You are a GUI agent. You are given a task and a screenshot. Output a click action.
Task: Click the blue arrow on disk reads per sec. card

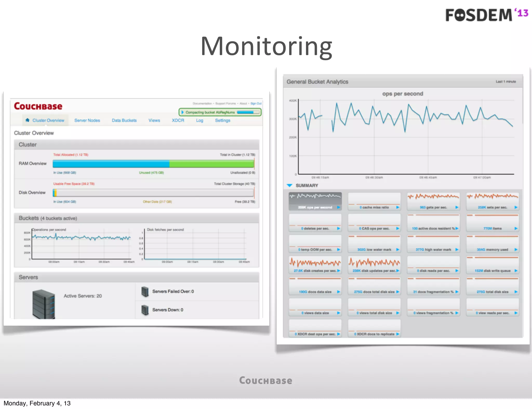tap(457, 271)
